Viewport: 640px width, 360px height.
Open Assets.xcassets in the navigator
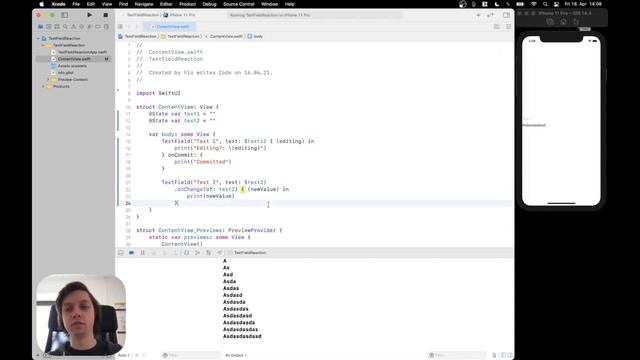pos(72,66)
